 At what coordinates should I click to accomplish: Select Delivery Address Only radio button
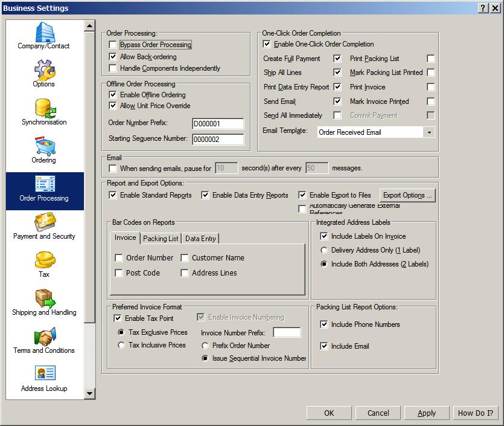point(324,250)
